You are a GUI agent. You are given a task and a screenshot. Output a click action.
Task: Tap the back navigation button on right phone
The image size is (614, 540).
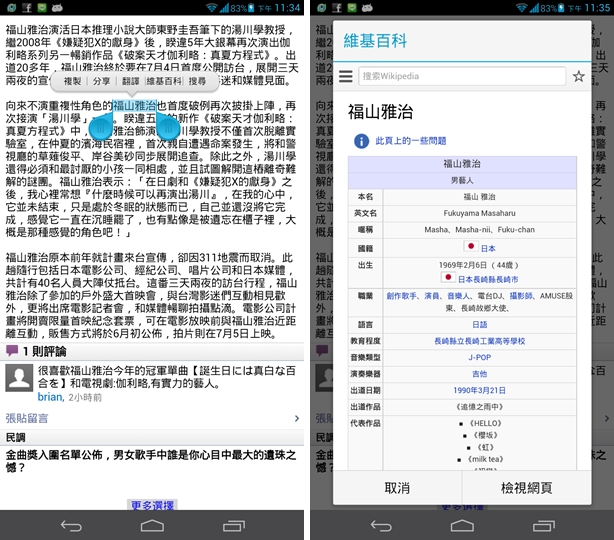(381, 526)
